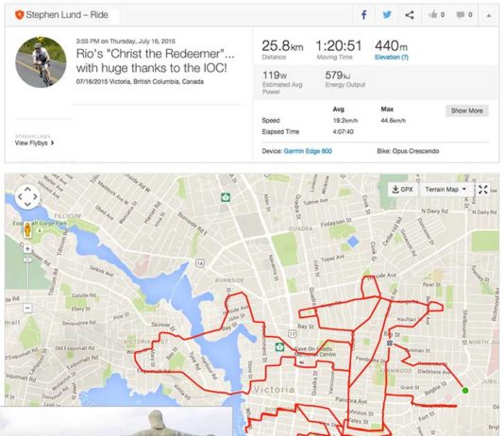Click the Elevation (?) link
Image resolution: width=504 pixels, height=436 pixels.
(x=391, y=58)
